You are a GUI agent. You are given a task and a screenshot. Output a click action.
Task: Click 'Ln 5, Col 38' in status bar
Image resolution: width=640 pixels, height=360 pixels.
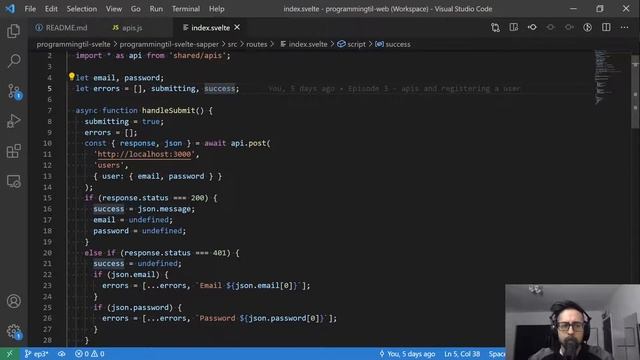(x=462, y=354)
